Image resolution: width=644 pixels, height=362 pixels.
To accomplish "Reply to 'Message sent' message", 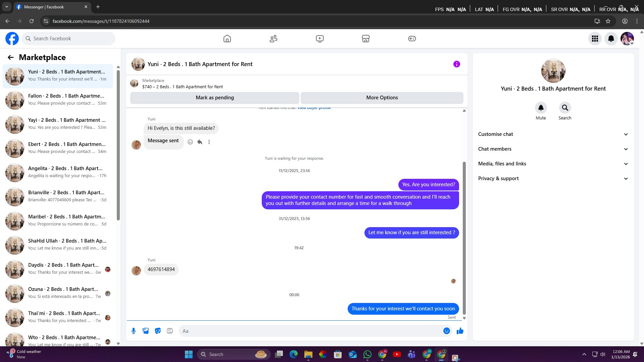I will click(x=200, y=142).
